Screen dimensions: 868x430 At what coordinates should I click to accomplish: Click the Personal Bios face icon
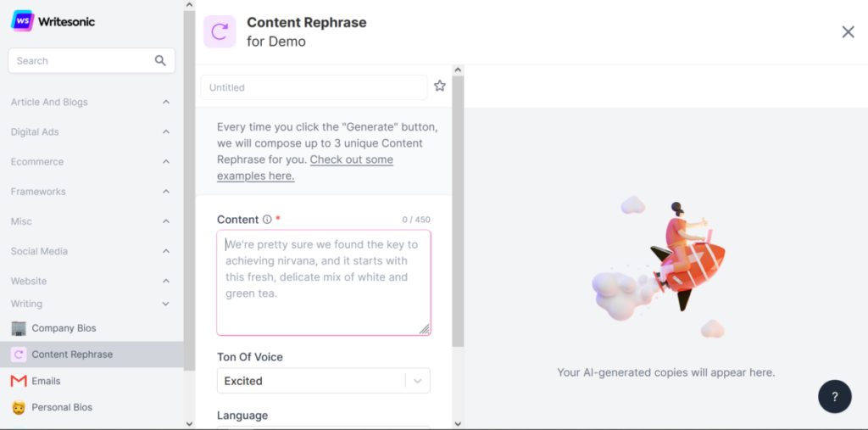(x=19, y=407)
